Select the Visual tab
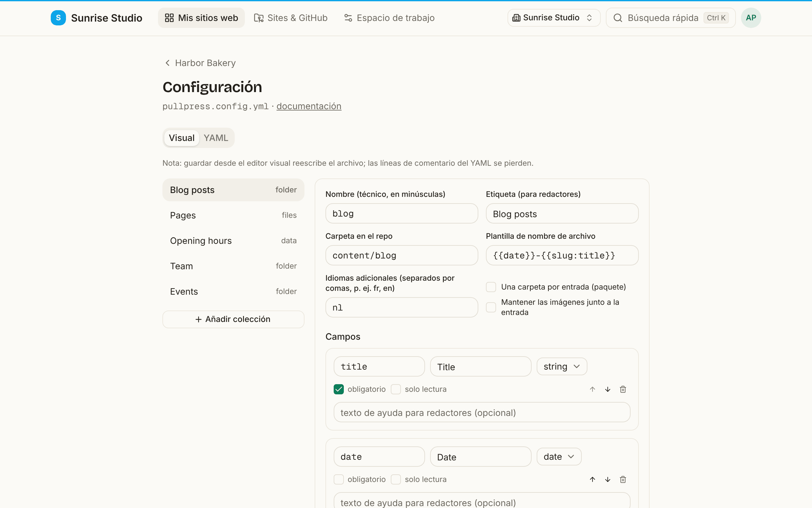This screenshot has height=508, width=812. point(181,138)
